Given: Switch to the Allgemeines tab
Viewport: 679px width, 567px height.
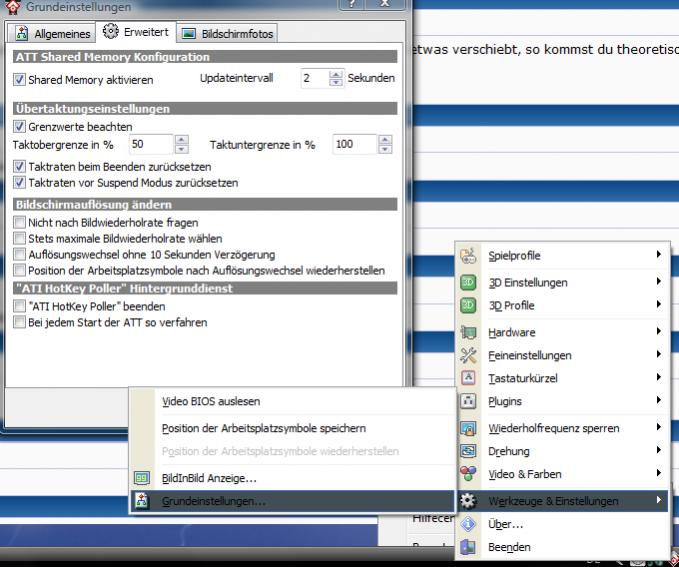Looking at the screenshot, I should pos(52,33).
